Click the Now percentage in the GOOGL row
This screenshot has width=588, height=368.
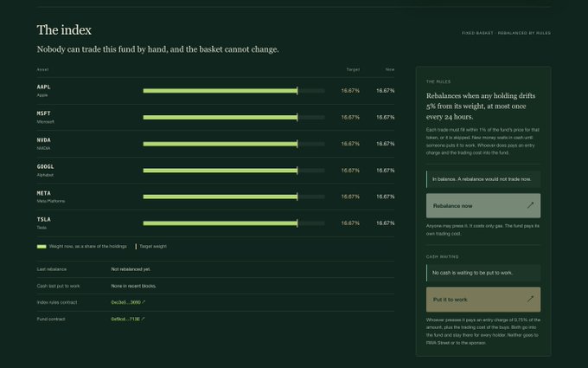tap(385, 171)
